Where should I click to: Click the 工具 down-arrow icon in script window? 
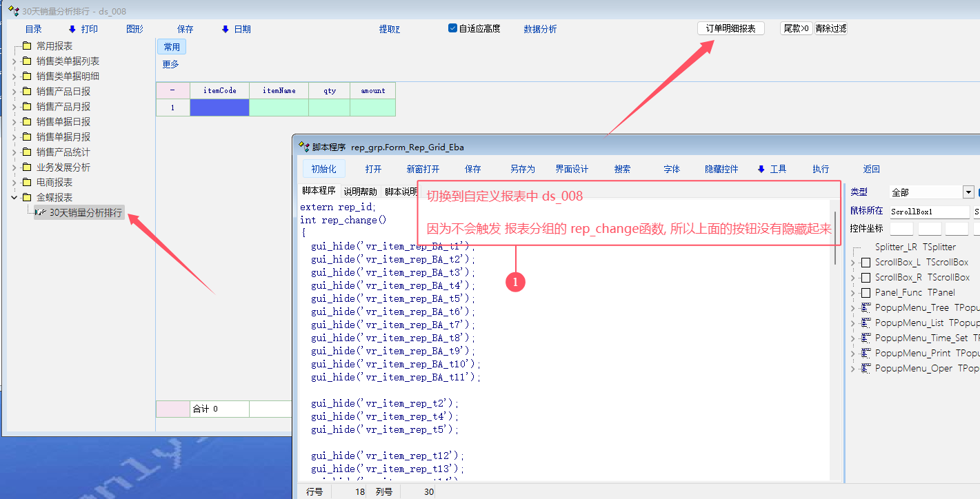tap(761, 169)
